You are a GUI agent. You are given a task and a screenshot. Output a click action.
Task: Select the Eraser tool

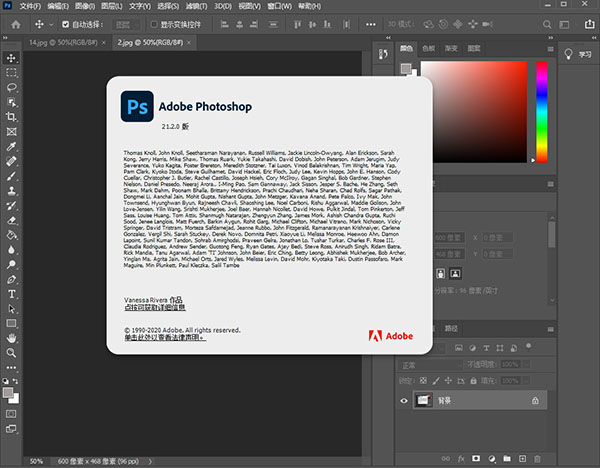(x=11, y=220)
